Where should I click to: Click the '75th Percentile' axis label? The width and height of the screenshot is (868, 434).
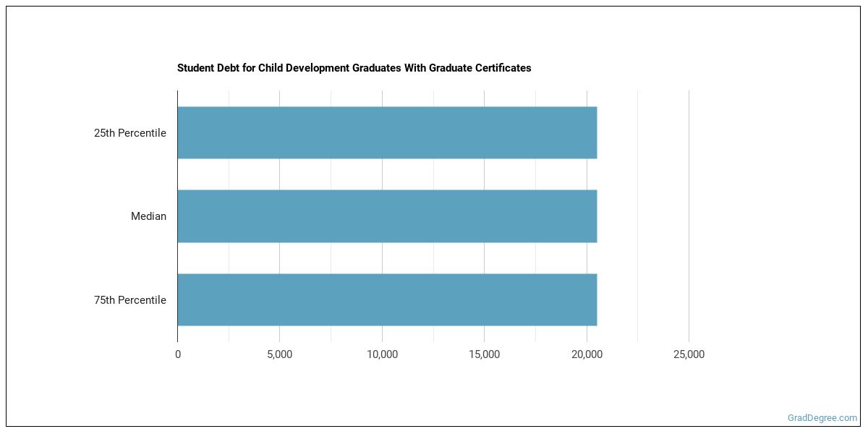coord(130,300)
